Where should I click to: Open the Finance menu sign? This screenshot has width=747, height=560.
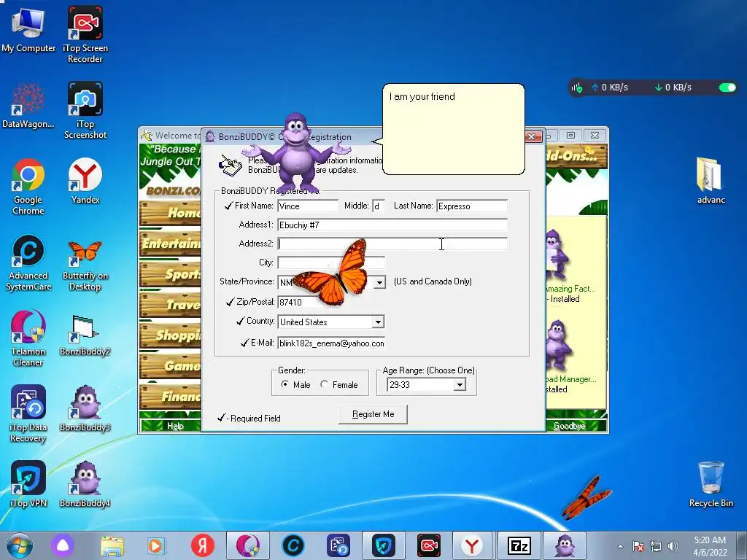click(x=170, y=396)
